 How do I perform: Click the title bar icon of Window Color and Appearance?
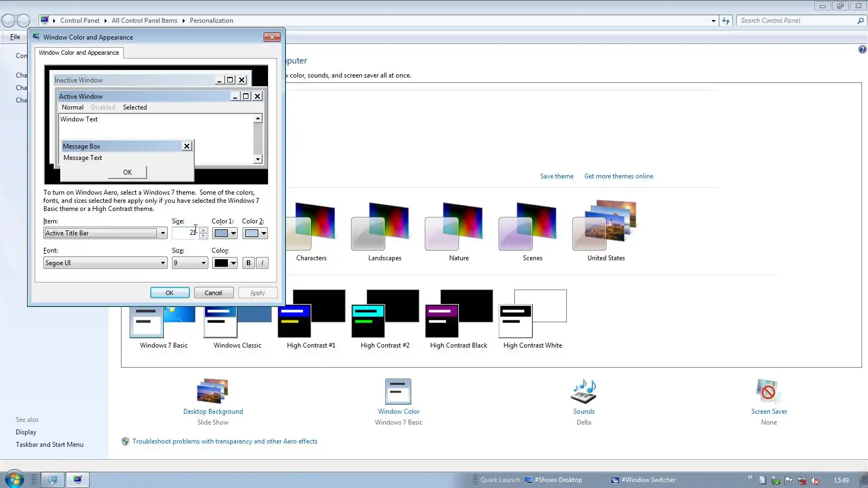pos(36,37)
